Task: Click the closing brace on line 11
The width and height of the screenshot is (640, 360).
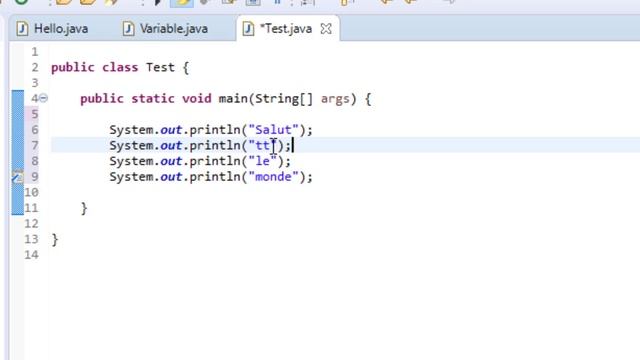Action: 84,208
